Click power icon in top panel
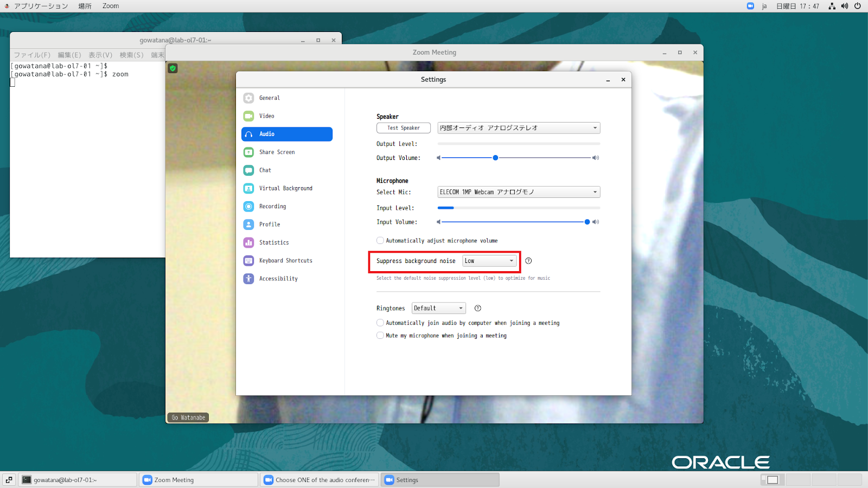Viewport: 868px width, 488px height. point(858,6)
